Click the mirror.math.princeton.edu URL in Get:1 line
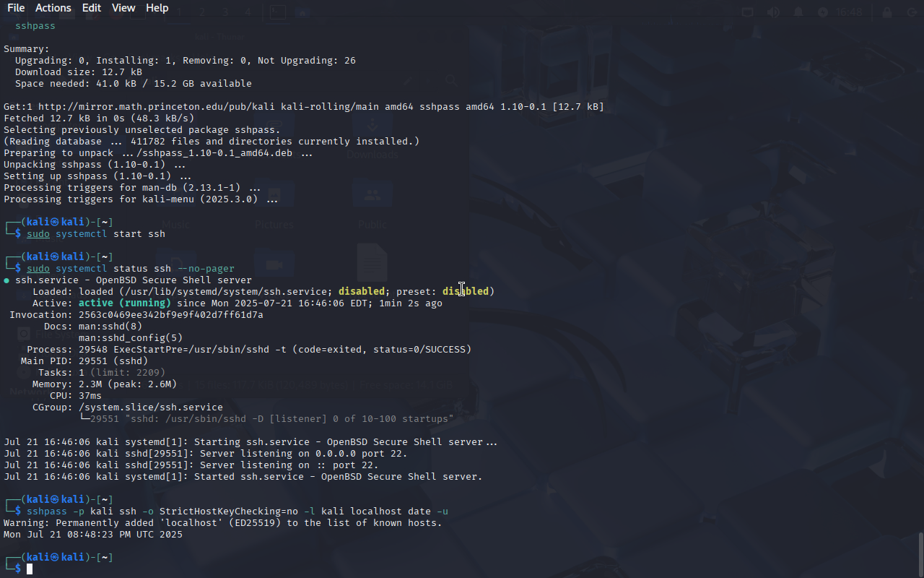This screenshot has width=924, height=578. coord(157,107)
